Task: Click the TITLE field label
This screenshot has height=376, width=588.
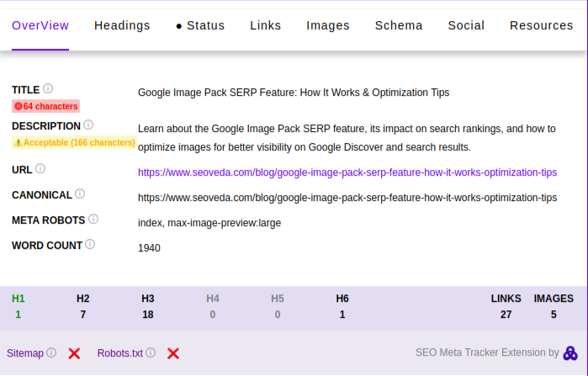Action: [25, 90]
